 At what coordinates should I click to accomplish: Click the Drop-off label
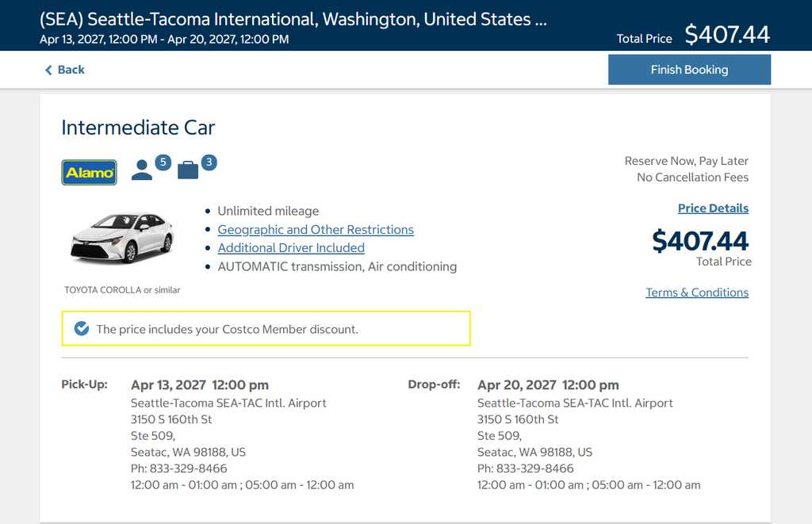434,384
